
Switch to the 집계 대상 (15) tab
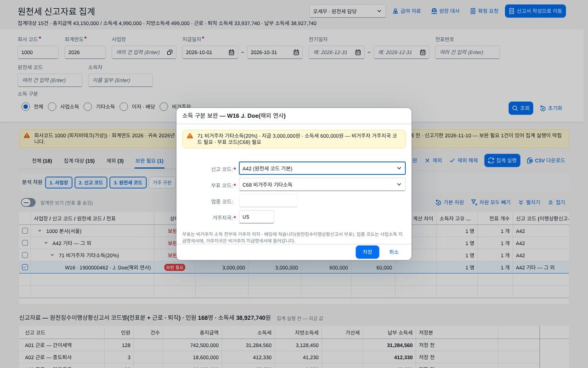click(x=79, y=161)
